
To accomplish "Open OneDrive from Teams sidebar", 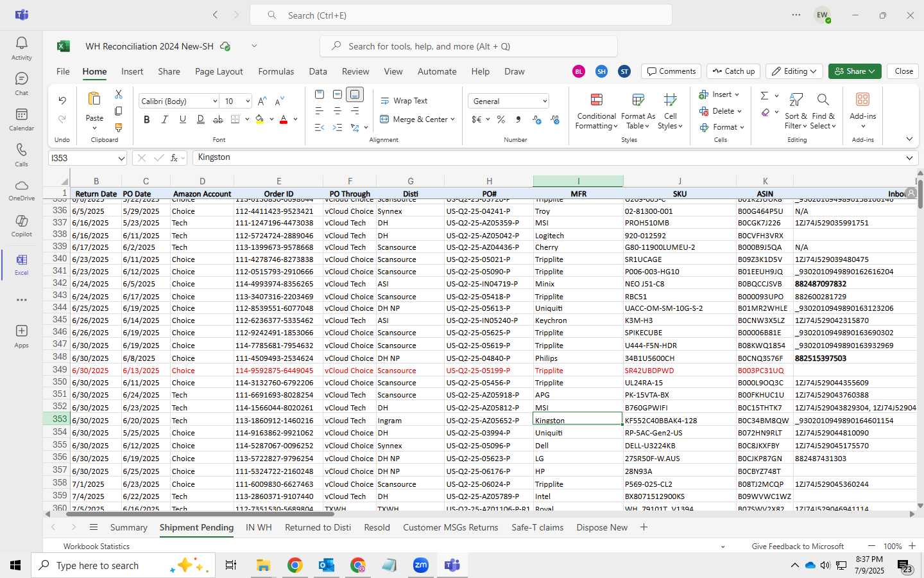I will point(21,190).
